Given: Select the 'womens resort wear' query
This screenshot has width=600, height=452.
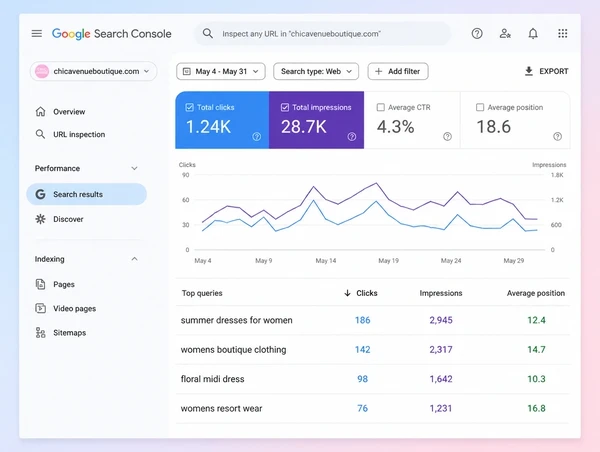Looking at the screenshot, I should click(222, 408).
